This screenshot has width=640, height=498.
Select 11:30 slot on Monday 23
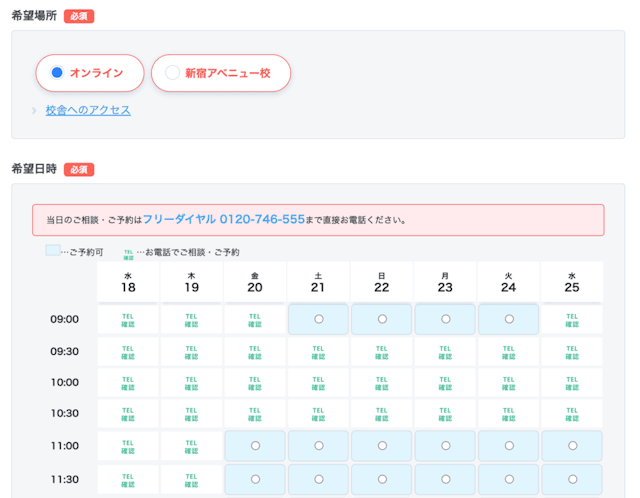(445, 479)
